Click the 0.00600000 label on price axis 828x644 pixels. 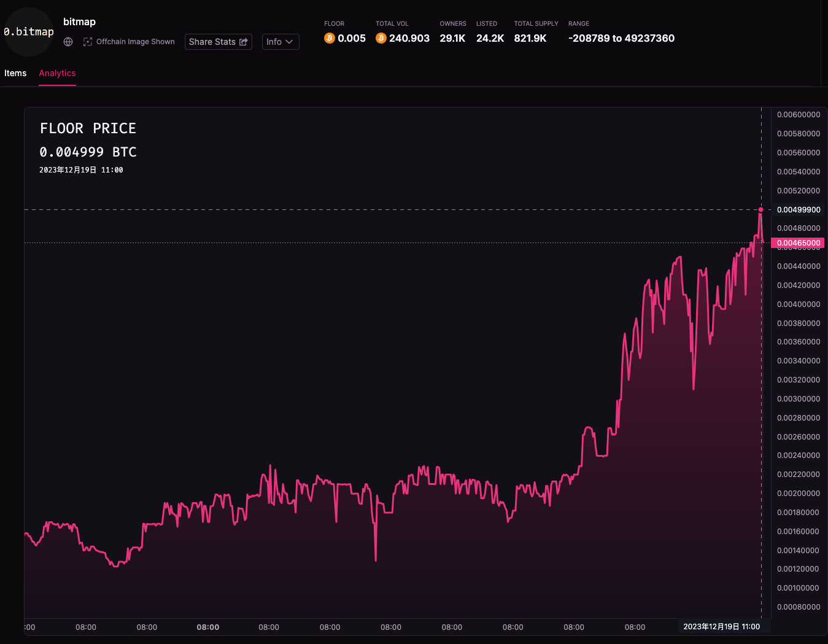click(798, 115)
